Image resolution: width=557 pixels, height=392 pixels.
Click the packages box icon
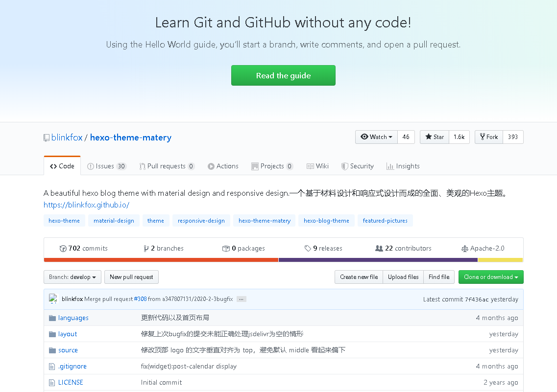click(x=226, y=249)
